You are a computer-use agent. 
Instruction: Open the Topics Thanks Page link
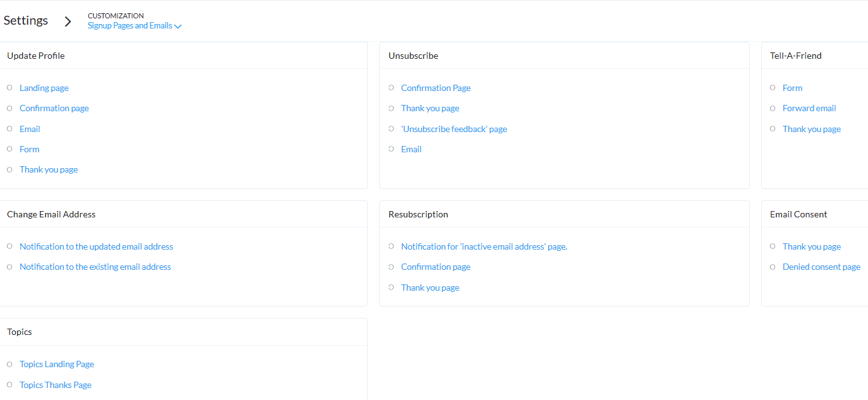pyautogui.click(x=55, y=384)
